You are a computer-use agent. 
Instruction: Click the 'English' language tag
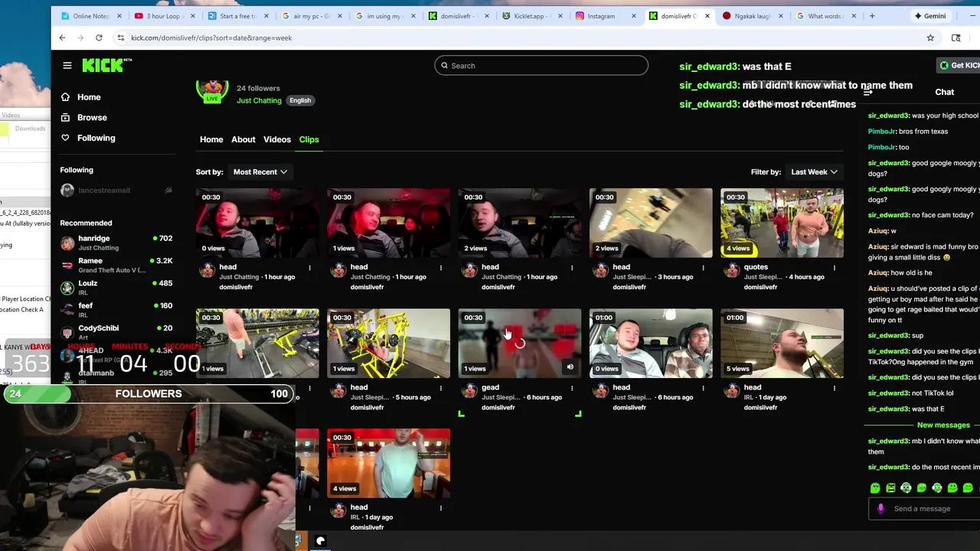point(300,100)
